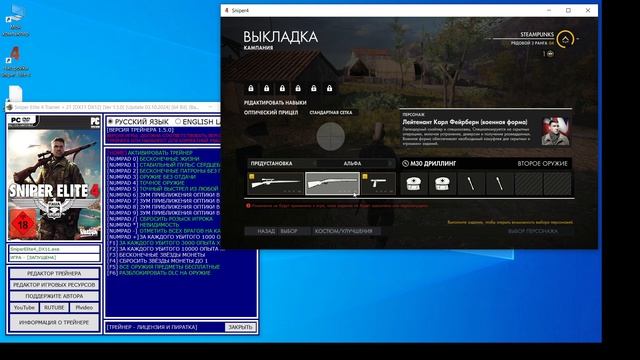This screenshot has height=360, width=640.
Task: Select the highlighted M30 Drilling shotgun slot
Action: [332, 183]
